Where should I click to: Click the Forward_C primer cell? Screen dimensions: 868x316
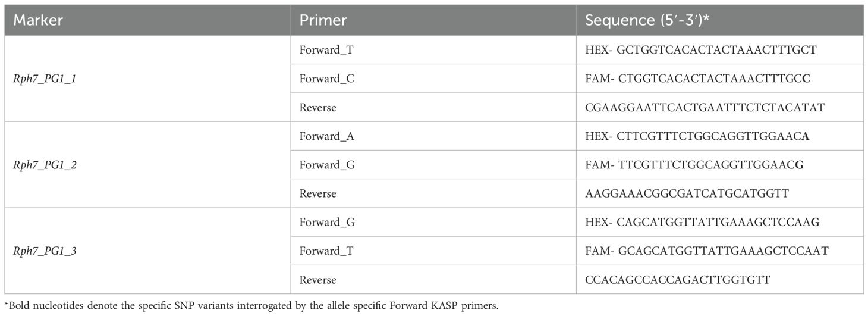coord(327,79)
